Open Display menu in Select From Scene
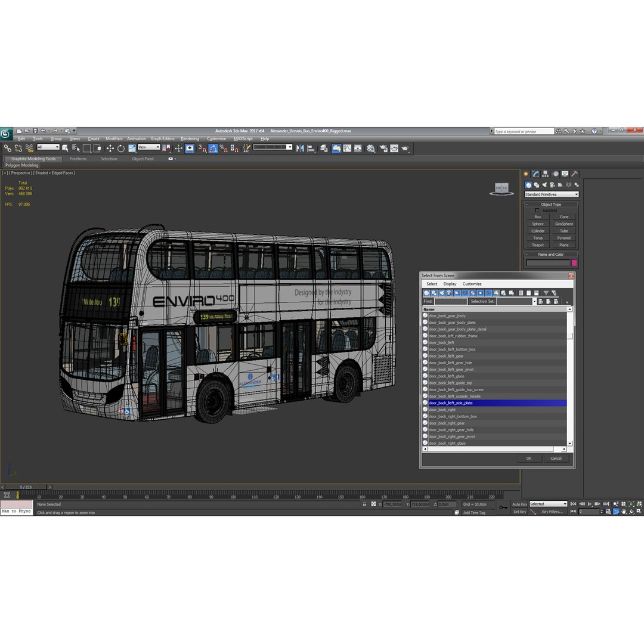The image size is (644, 644). [x=450, y=284]
